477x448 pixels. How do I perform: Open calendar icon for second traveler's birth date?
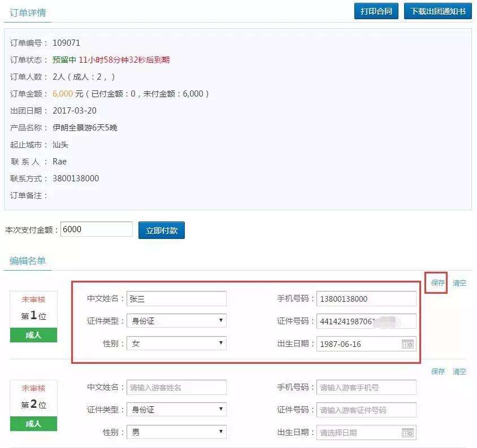coord(407,433)
